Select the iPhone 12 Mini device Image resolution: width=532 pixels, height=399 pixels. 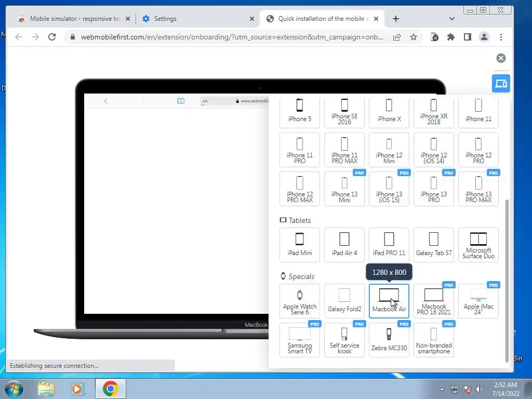(389, 150)
